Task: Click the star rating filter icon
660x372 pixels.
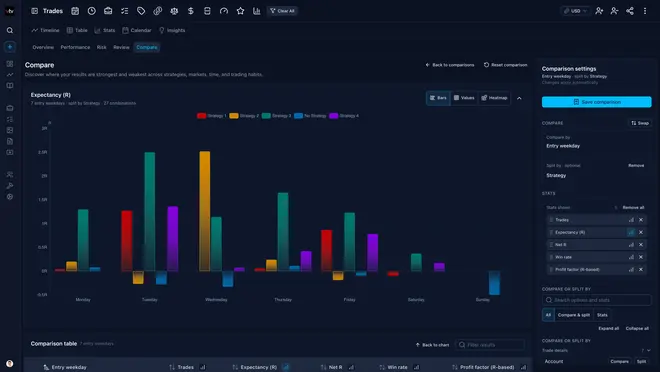Action: click(240, 11)
